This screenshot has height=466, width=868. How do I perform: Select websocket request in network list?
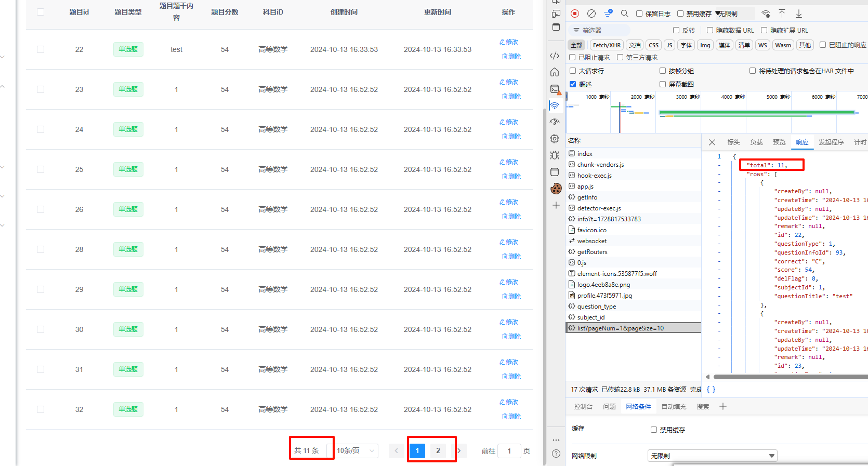click(x=633, y=241)
